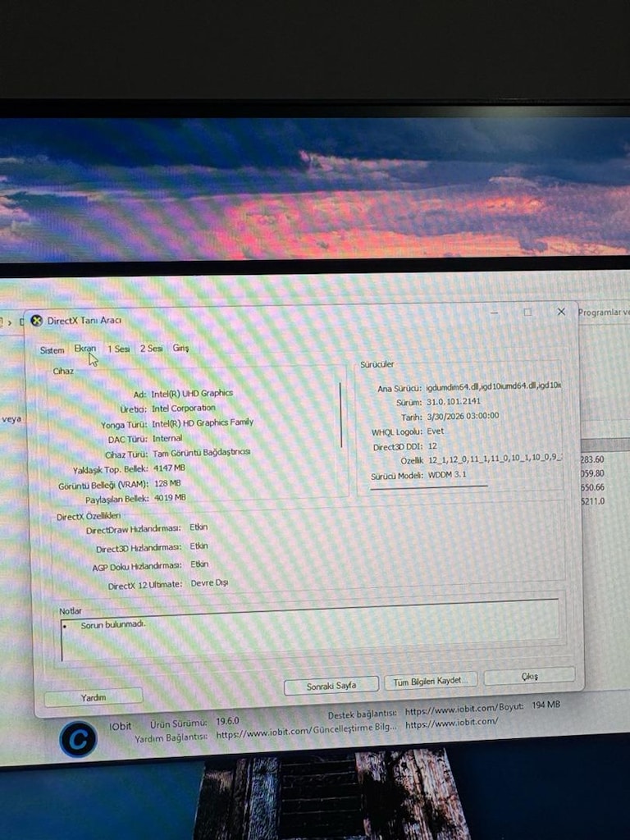Image resolution: width=630 pixels, height=840 pixels.
Task: Minimize the DirectX Tanı Aracı window
Action: coord(495,313)
